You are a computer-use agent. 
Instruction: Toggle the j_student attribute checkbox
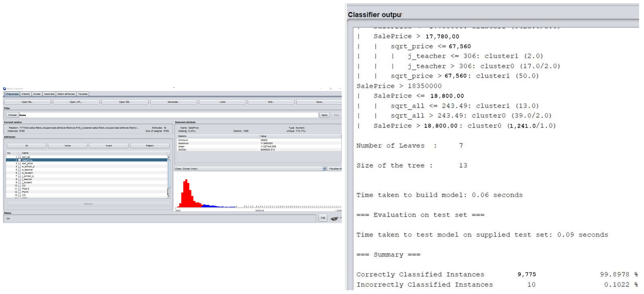(x=20, y=183)
